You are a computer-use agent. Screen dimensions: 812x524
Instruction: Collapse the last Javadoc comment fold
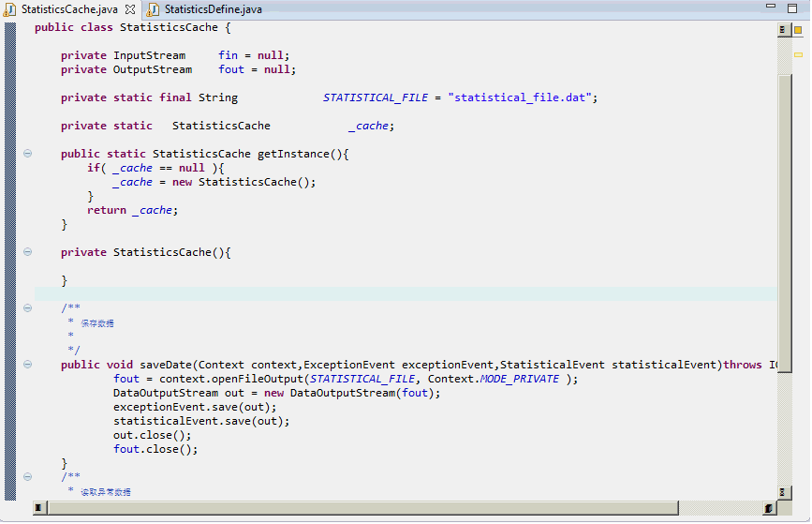point(28,477)
